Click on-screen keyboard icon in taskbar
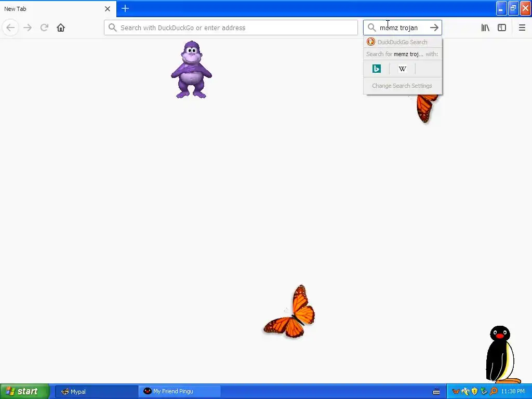 click(436, 392)
